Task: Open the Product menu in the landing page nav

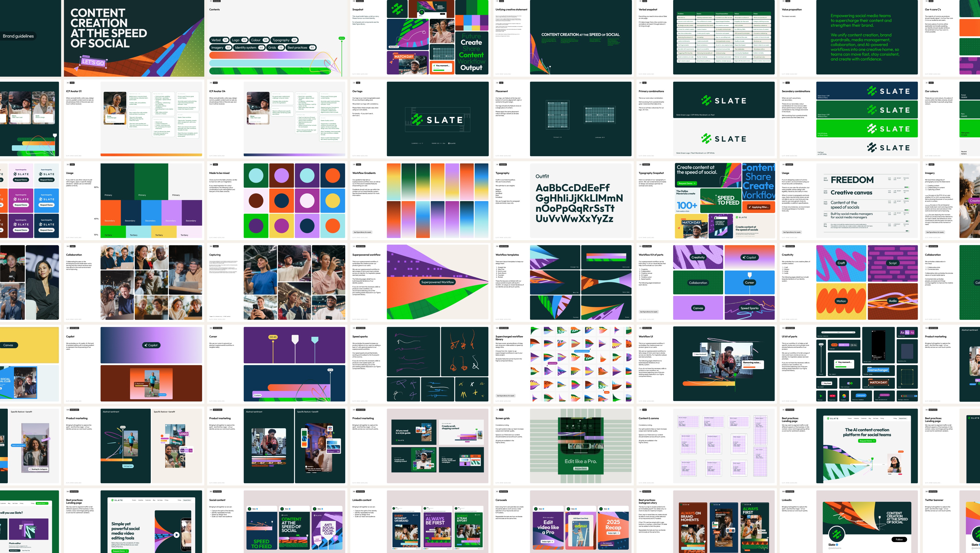Action: pos(850,419)
